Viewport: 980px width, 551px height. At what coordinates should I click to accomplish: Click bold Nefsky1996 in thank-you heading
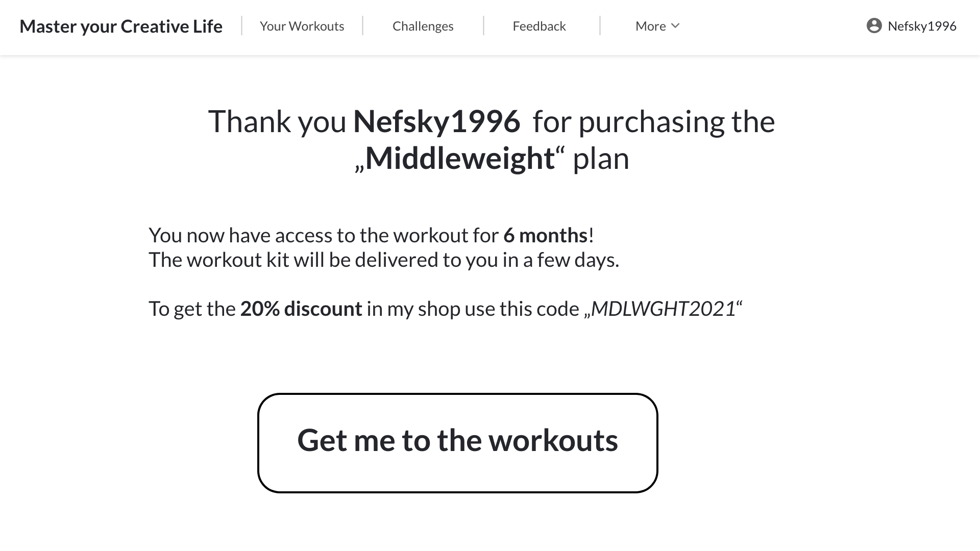(x=436, y=121)
